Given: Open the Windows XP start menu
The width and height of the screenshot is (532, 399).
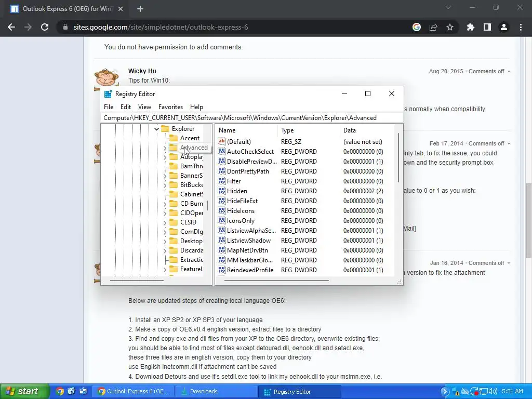Looking at the screenshot, I should [24, 391].
